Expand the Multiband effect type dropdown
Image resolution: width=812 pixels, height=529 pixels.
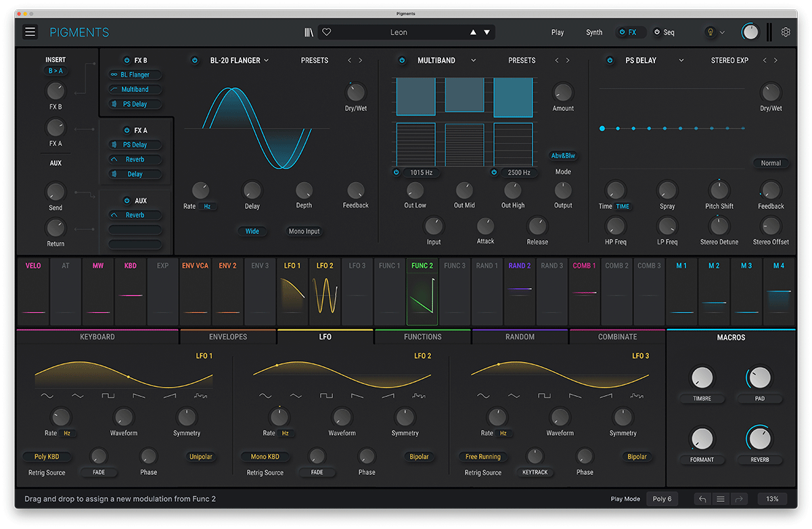tap(473, 60)
